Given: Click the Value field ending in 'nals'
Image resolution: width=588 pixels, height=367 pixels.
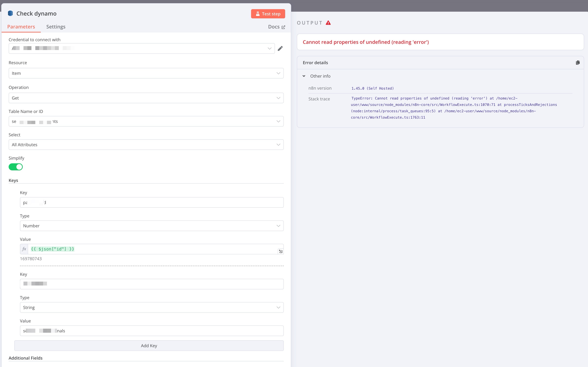Looking at the screenshot, I should [x=152, y=331].
